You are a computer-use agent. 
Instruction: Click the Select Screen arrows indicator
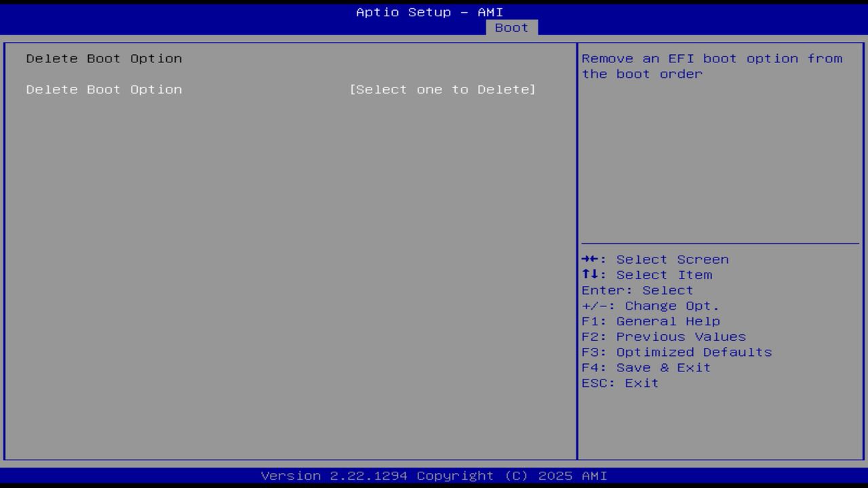pyautogui.click(x=592, y=259)
